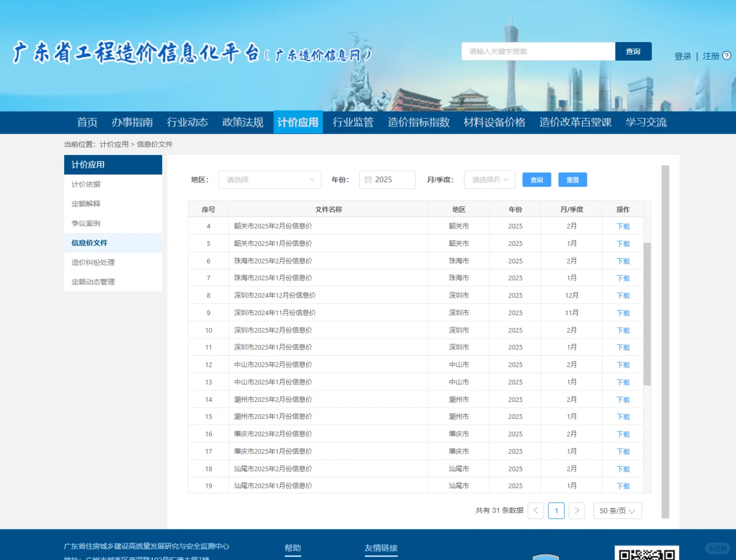Image resolution: width=736 pixels, height=560 pixels.
Task: Switch to 材料设备价格 navigation tab
Action: 494,122
